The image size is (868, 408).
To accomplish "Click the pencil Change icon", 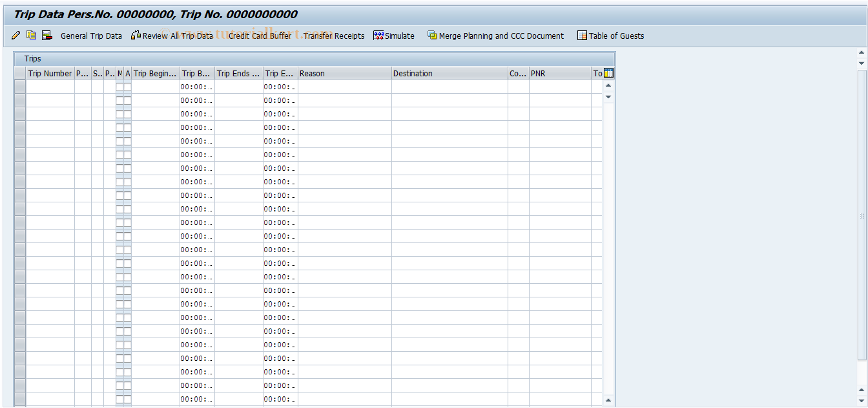I will pyautogui.click(x=16, y=36).
